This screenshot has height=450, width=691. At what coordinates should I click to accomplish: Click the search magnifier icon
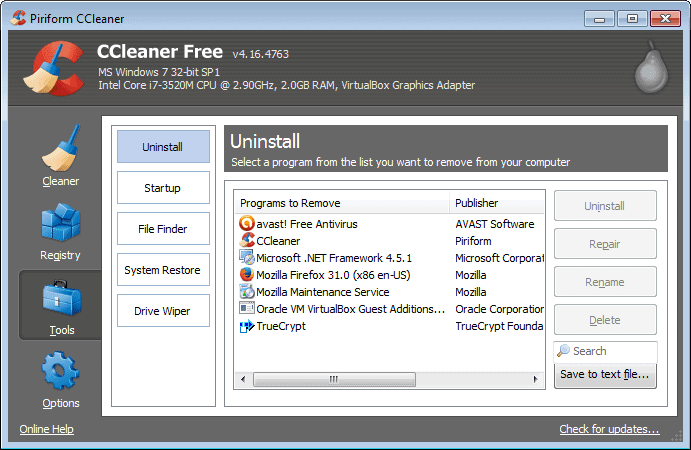pos(563,350)
